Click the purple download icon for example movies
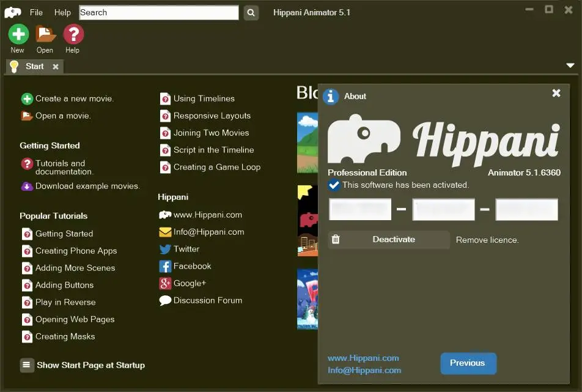This screenshot has height=392, width=582. (27, 187)
